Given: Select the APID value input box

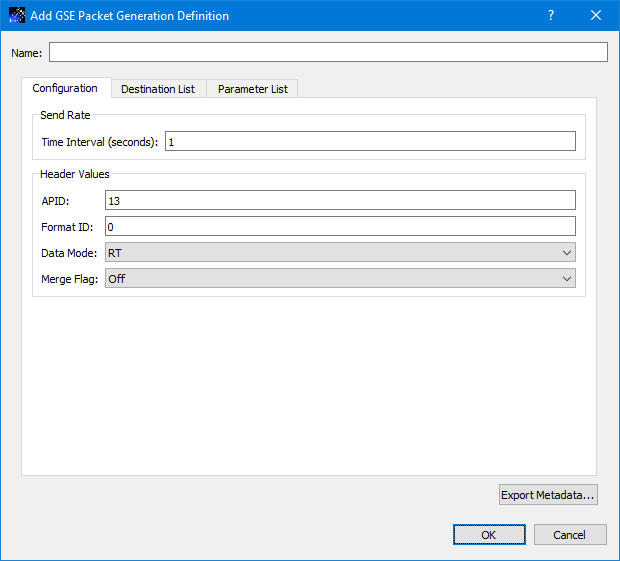Looking at the screenshot, I should (340, 200).
